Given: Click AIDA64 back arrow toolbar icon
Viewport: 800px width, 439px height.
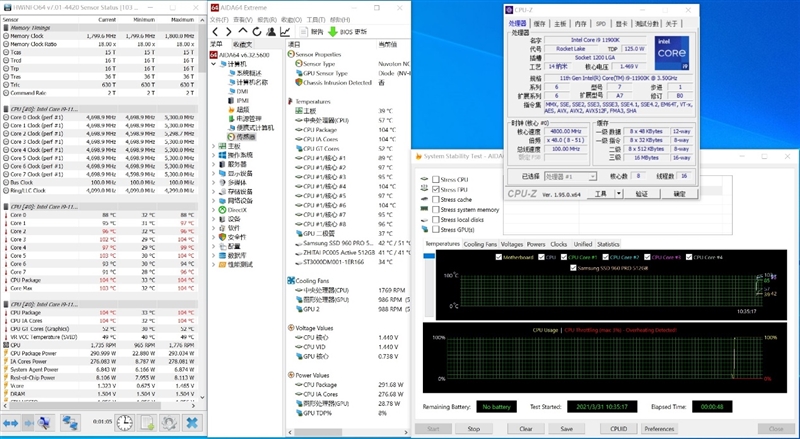Looking at the screenshot, I should click(x=216, y=32).
